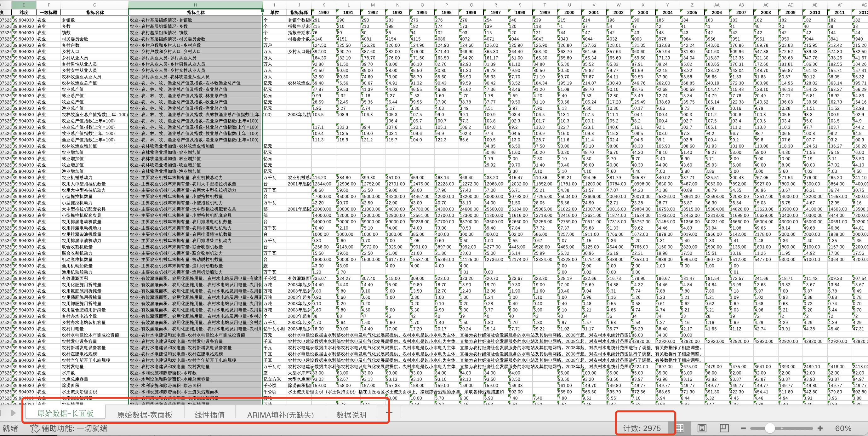Image resolution: width=868 pixels, height=436 pixels.
Task: Click the 指标解释 header cell
Action: (299, 13)
